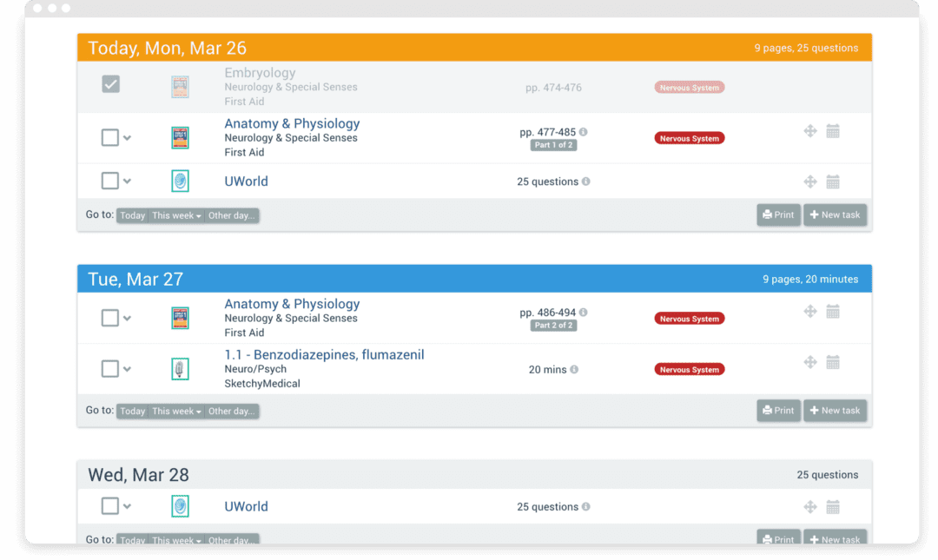Click info icon next to pp. 477-485
The height and width of the screenshot is (560, 938).
tap(584, 132)
